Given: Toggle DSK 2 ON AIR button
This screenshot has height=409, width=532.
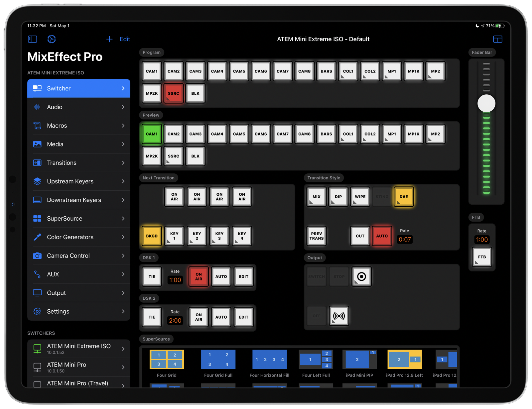Looking at the screenshot, I should [199, 317].
